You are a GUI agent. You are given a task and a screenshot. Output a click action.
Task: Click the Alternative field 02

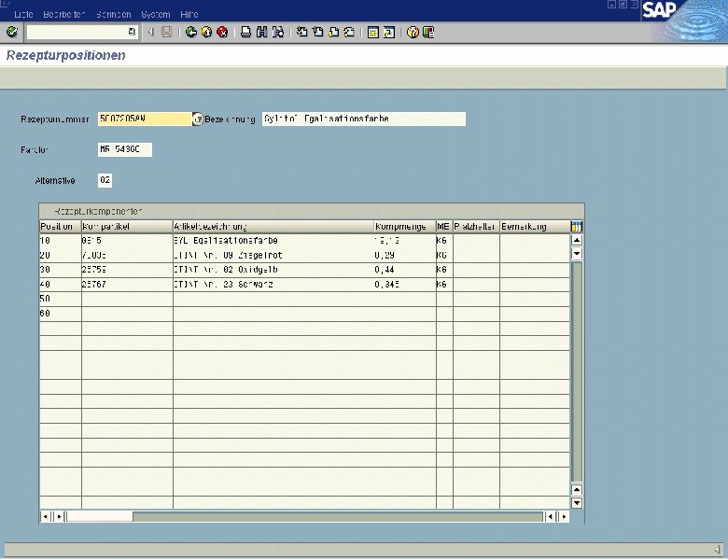(105, 180)
